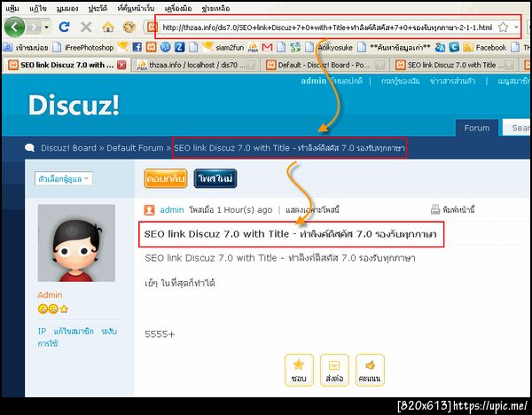The width and height of the screenshot is (532, 415).
Task: Click the PMA phpMyAdmin bookmark icon
Action: click(x=253, y=47)
